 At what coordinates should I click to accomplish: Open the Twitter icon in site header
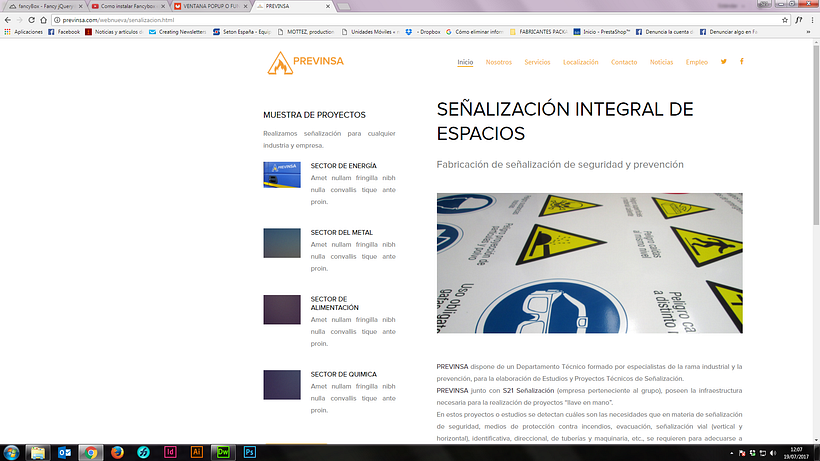724,62
